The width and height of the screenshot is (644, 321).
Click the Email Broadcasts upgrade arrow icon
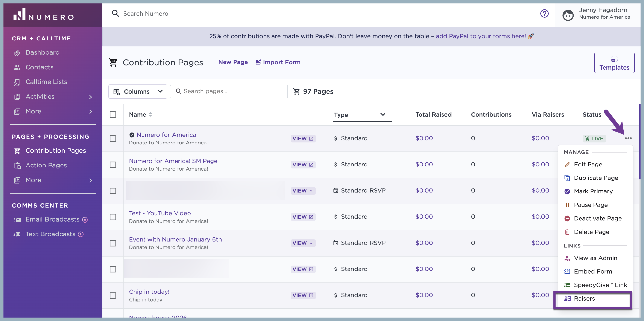[85, 219]
